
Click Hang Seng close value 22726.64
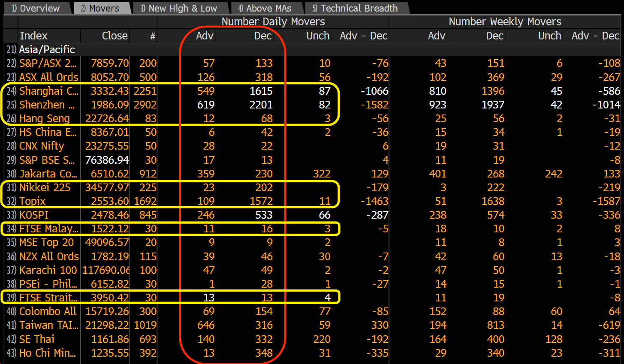coord(107,118)
